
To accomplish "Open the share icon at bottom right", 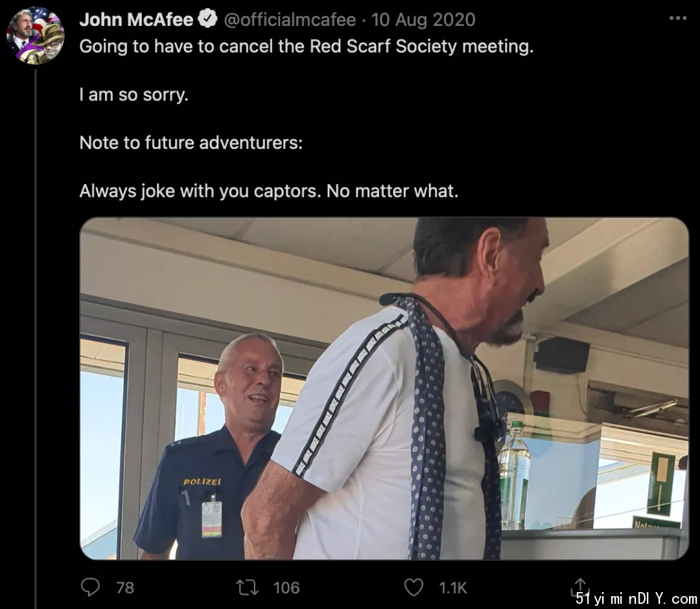I will (x=580, y=587).
